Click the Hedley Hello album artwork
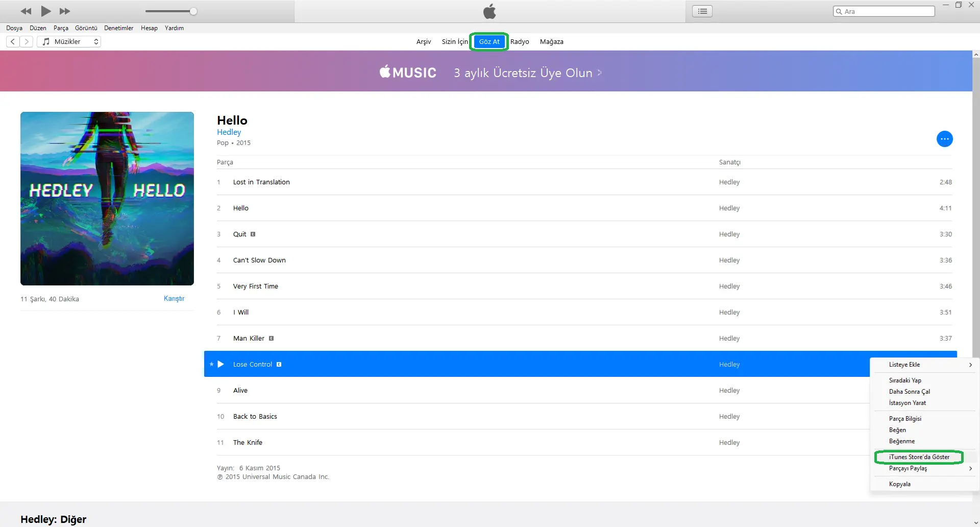 [107, 199]
